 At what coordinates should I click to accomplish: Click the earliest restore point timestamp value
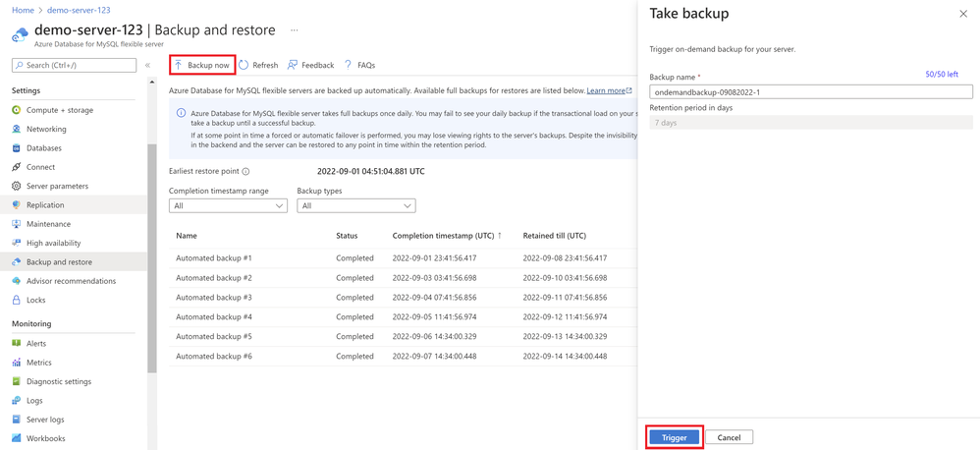tap(371, 171)
